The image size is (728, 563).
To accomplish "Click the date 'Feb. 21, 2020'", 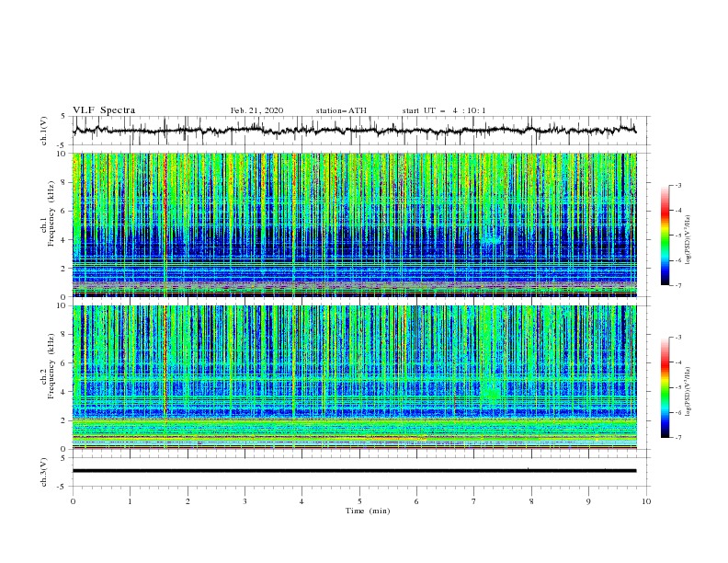I will 256,110.
